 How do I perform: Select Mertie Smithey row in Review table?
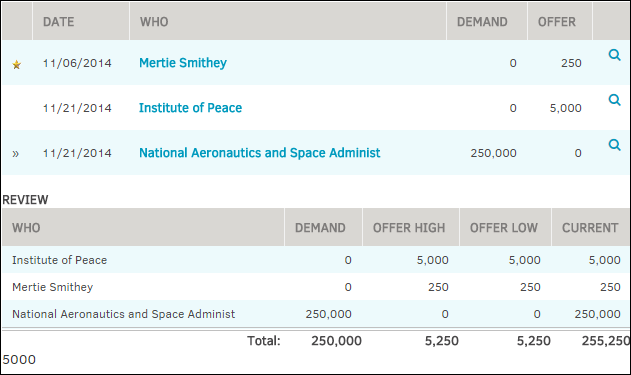click(x=316, y=287)
